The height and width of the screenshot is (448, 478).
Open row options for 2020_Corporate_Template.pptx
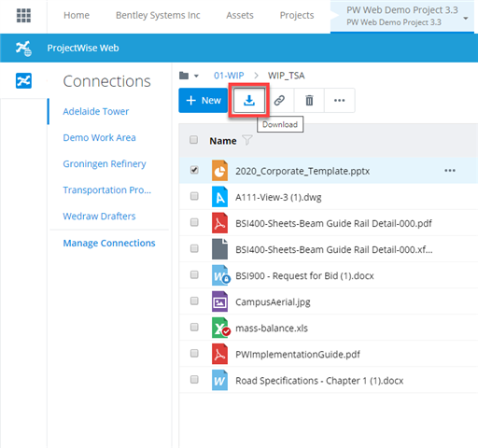450,171
